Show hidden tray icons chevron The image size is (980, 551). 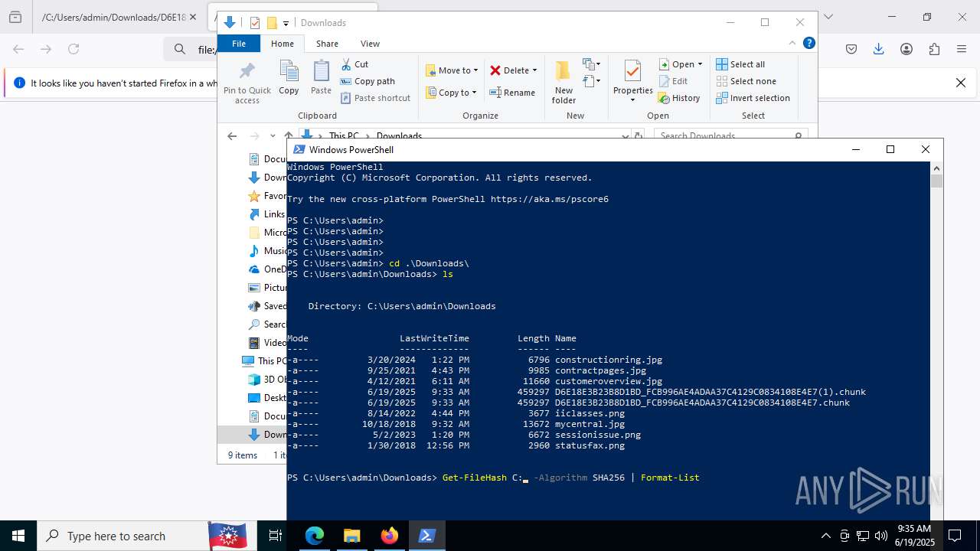pos(825,536)
